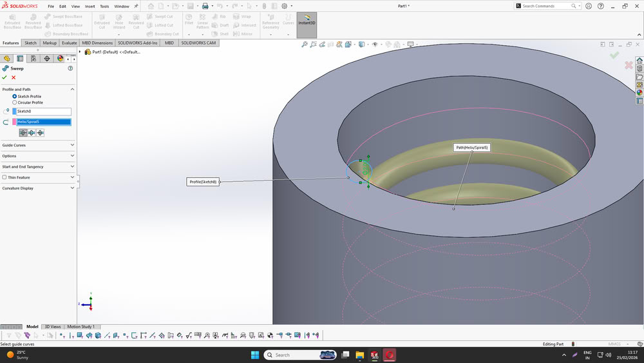The image size is (644, 363).
Task: Open the ConfigurationManager tab icon
Action: 33,58
